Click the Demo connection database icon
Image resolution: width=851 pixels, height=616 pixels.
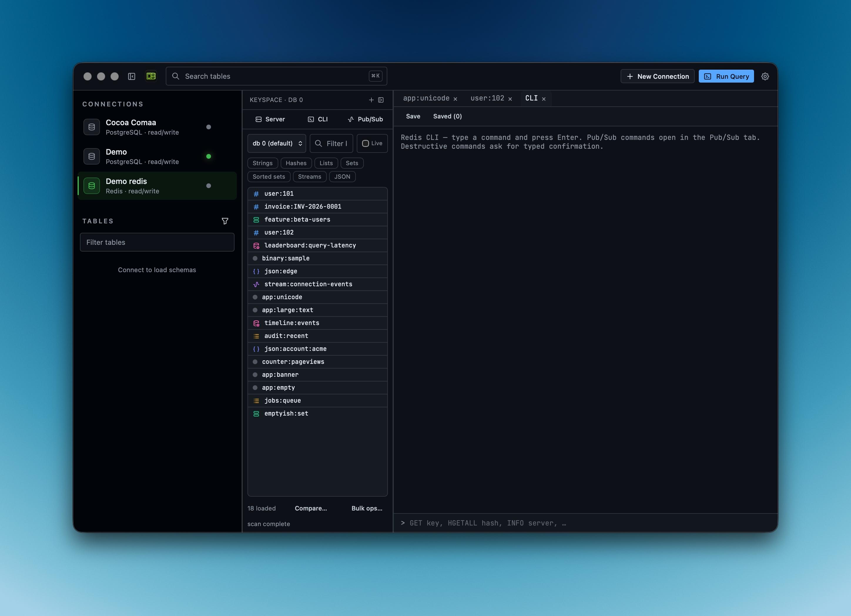92,156
